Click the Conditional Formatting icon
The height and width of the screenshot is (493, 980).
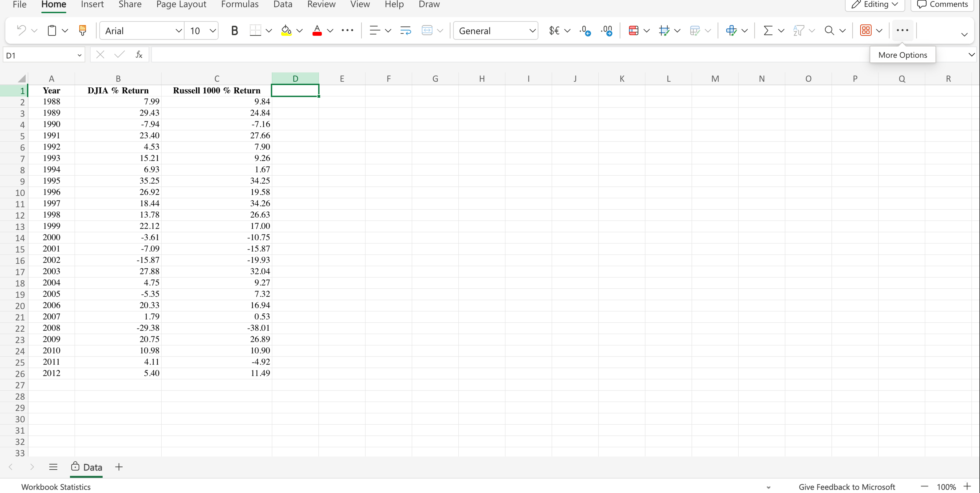[x=633, y=30]
